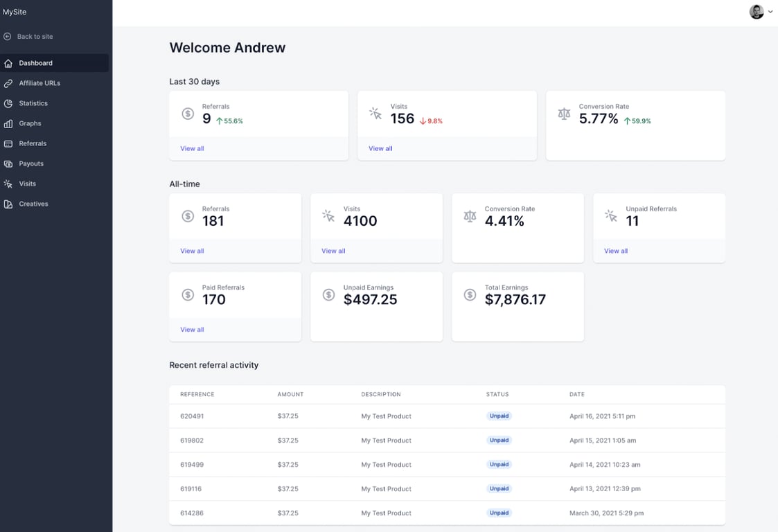
Task: Click the Graphs chart icon
Action: [8, 123]
